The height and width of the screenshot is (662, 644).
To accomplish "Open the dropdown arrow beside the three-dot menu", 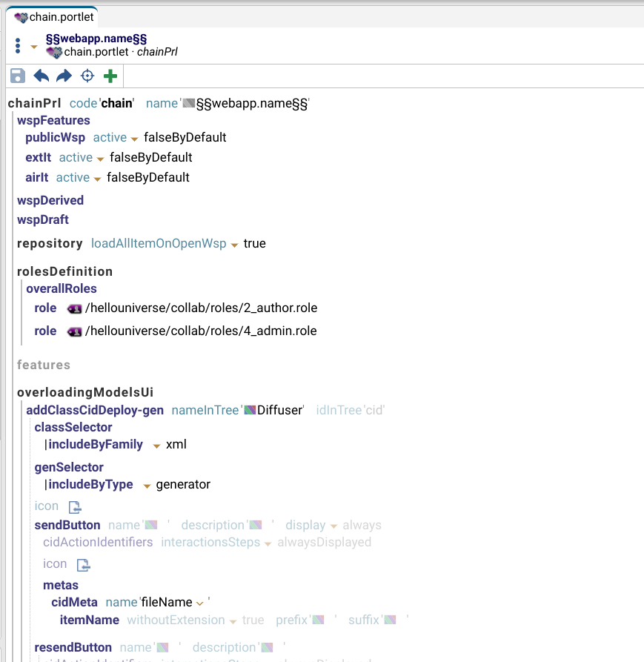I will click(x=34, y=47).
